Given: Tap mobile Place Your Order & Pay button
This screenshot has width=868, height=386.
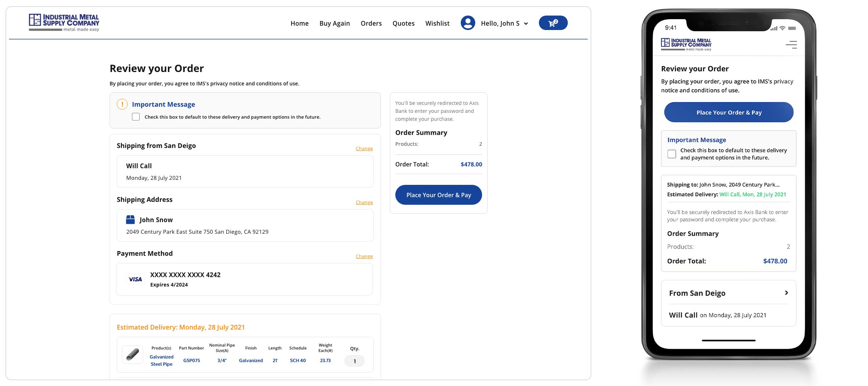Looking at the screenshot, I should click(x=729, y=113).
